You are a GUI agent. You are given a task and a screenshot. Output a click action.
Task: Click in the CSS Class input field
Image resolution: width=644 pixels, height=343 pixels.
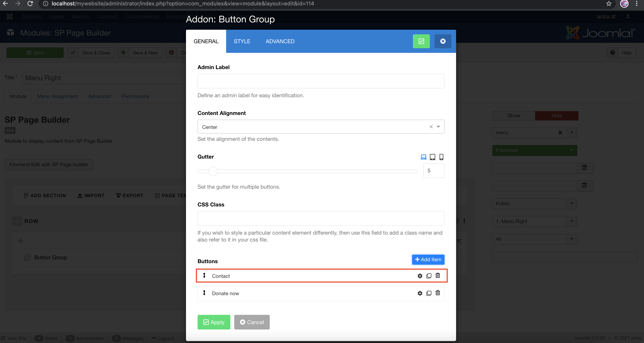tap(320, 218)
